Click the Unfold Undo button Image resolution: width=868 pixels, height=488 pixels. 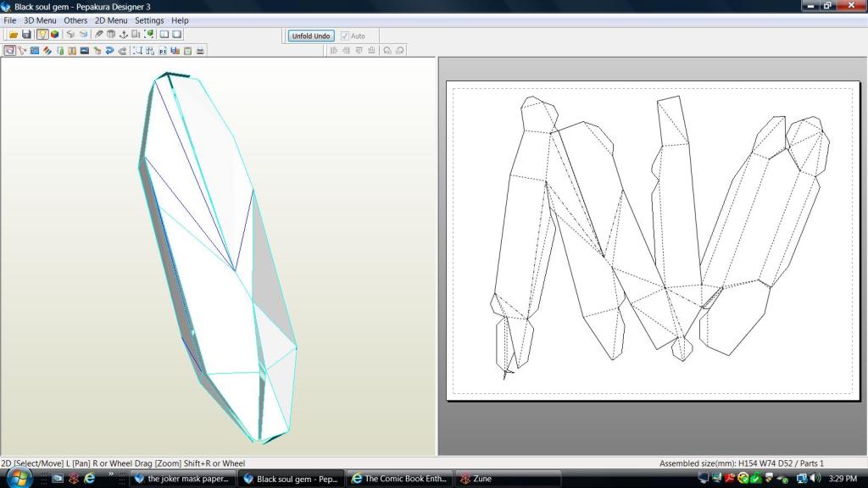tap(310, 36)
